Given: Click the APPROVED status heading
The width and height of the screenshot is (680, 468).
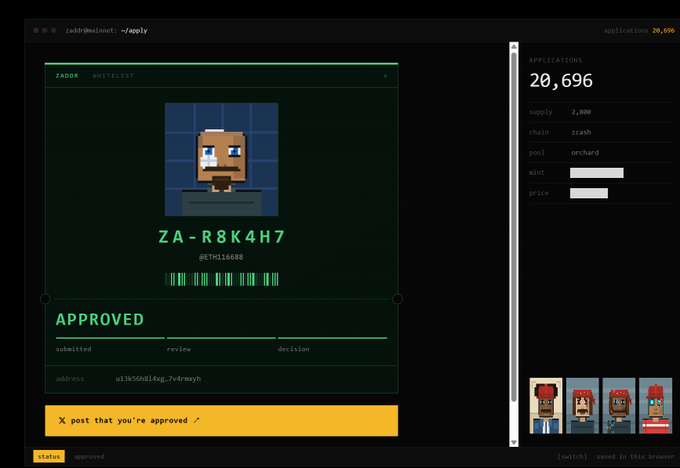Looking at the screenshot, I should 100,320.
